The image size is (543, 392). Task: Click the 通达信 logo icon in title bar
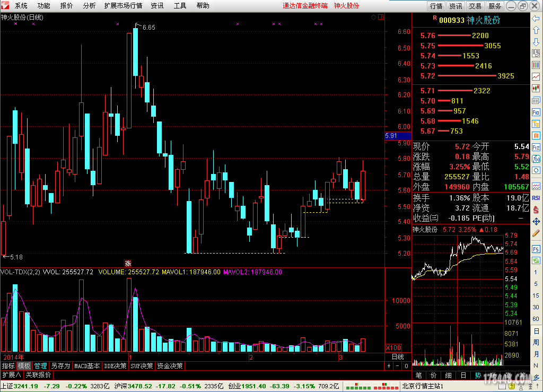click(x=5, y=5)
